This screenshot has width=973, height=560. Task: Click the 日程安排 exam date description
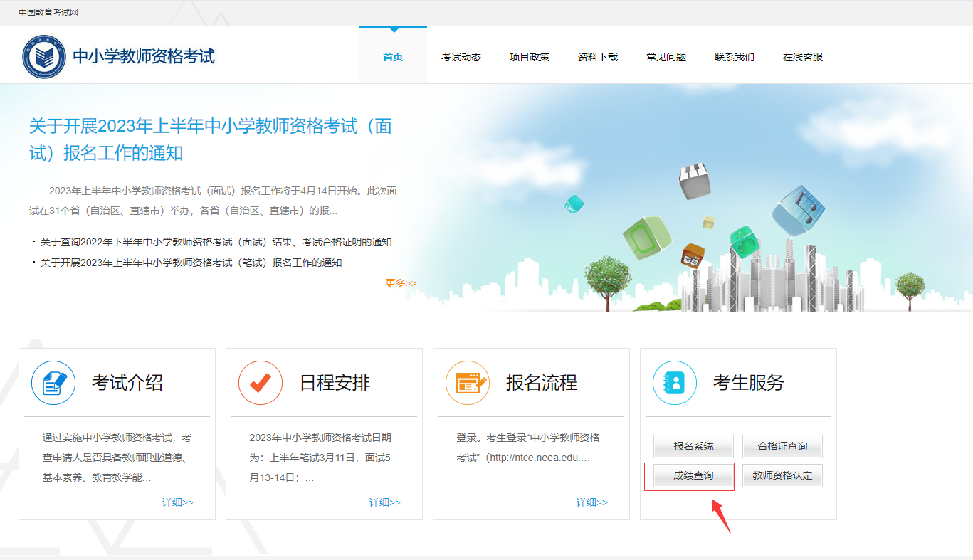click(320, 458)
